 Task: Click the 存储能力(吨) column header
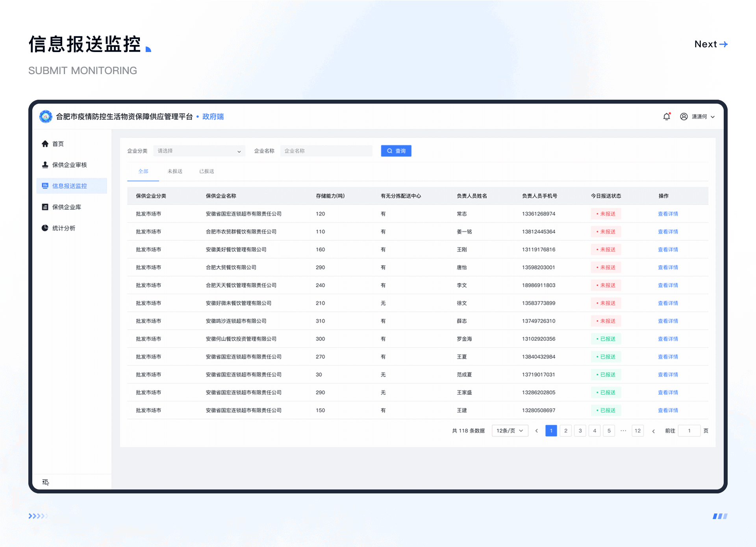(330, 196)
